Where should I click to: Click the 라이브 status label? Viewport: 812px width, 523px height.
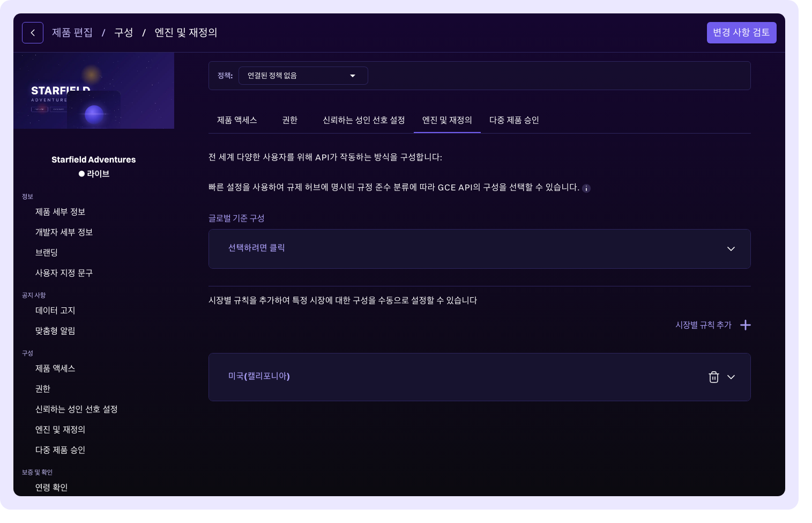coord(98,174)
